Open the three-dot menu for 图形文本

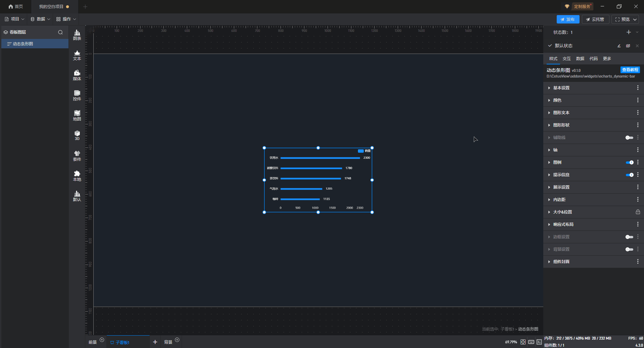coord(638,112)
